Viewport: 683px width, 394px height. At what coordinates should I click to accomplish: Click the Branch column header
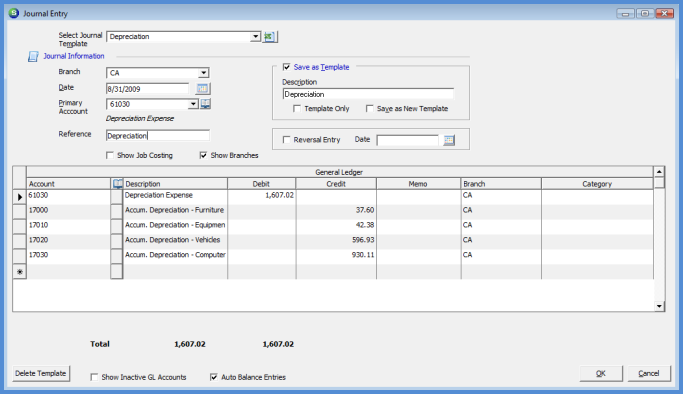(x=501, y=184)
